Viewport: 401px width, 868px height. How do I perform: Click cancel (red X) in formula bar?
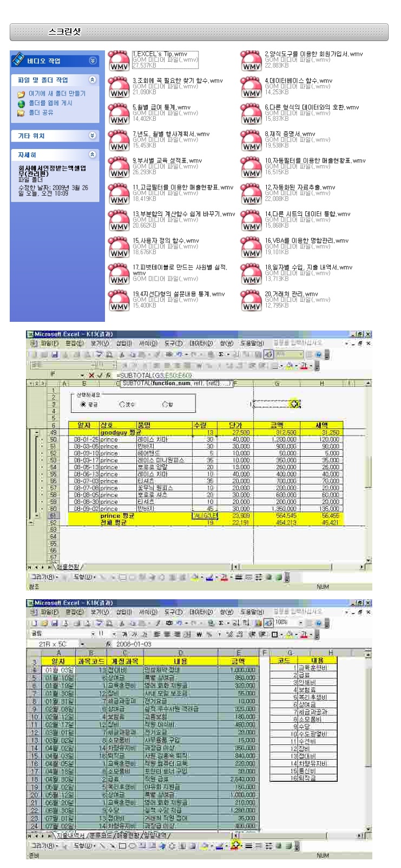tap(91, 375)
